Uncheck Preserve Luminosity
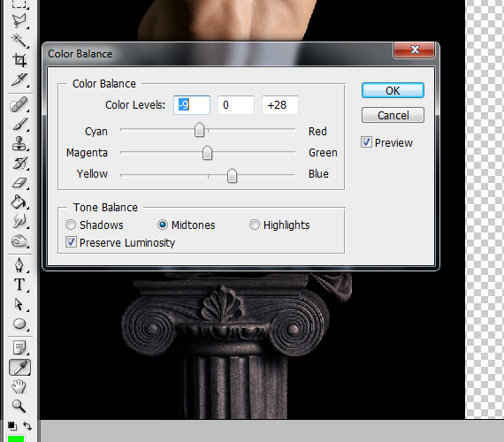Screen dimensions: 504x442 [x=71, y=242]
